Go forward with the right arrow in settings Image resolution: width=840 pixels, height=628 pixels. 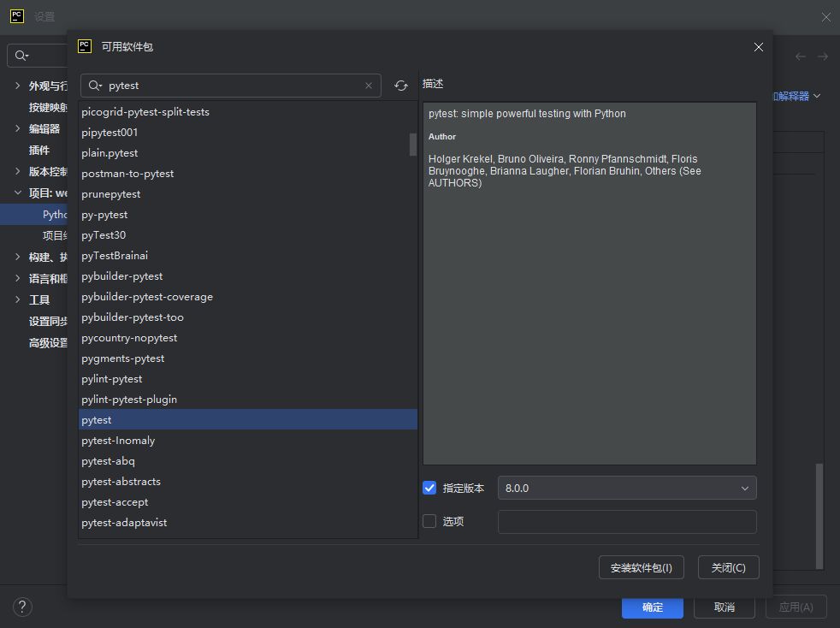823,56
